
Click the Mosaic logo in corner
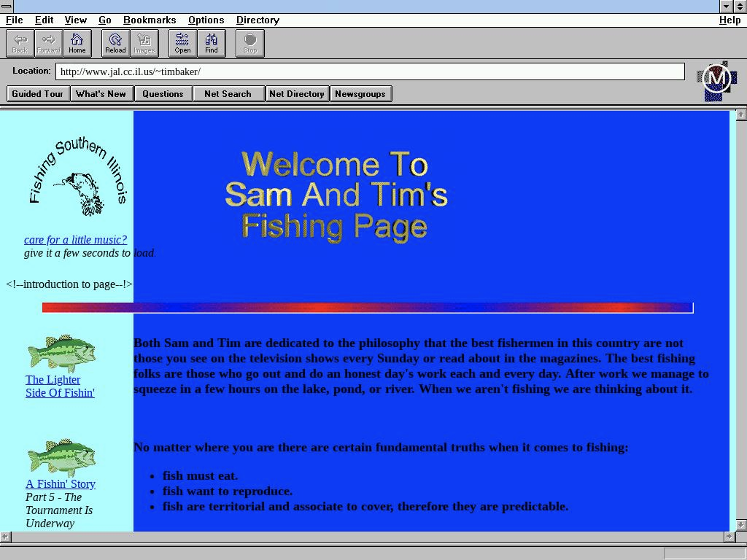point(716,79)
